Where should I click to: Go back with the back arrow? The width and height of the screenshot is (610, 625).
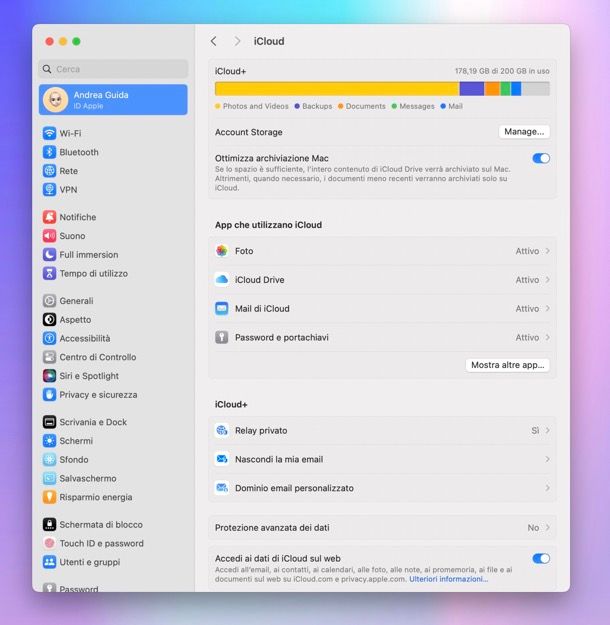click(x=214, y=41)
